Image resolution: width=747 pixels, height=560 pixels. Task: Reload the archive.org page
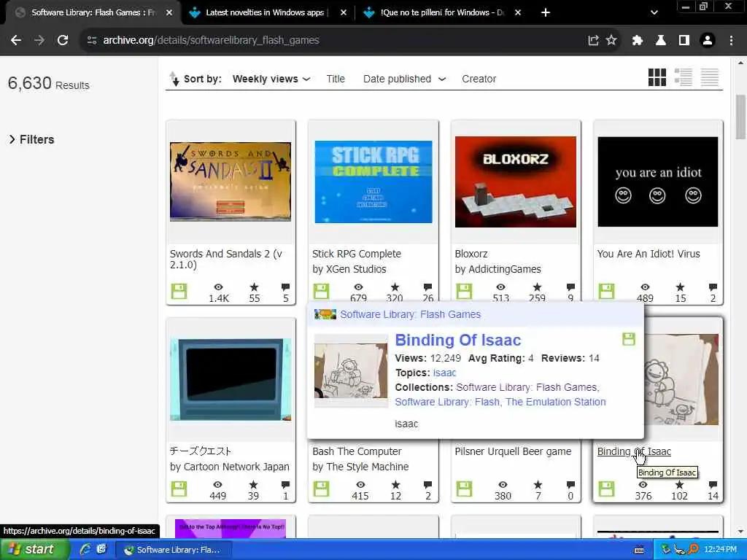point(63,41)
